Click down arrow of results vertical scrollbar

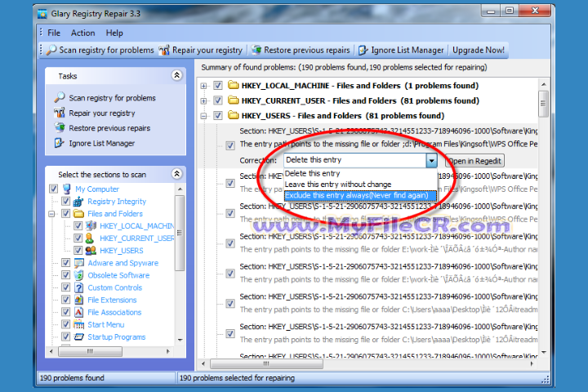pos(543,352)
